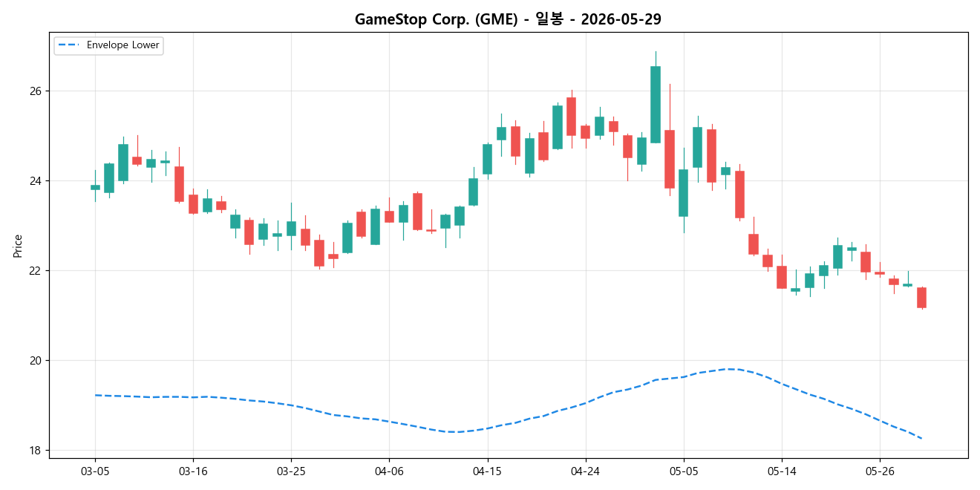Click the x-axis date label 04-24
The height and width of the screenshot is (490, 980).
[585, 471]
